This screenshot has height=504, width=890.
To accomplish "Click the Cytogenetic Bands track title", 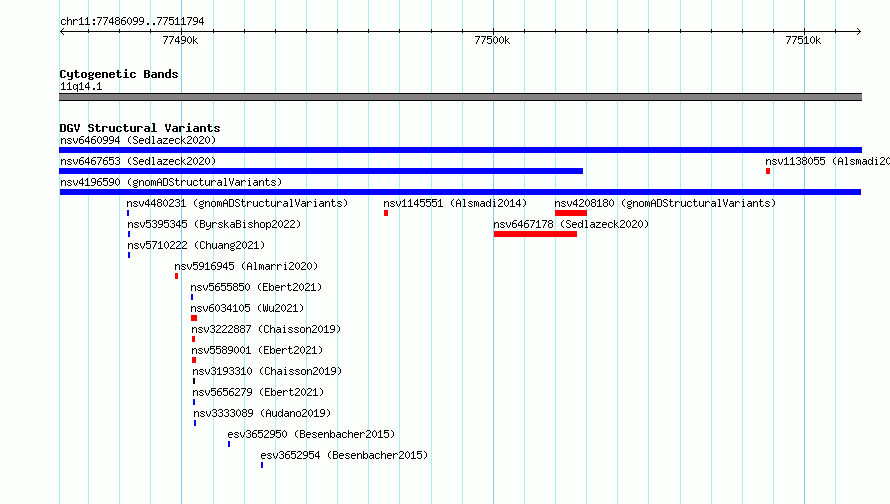I will pyautogui.click(x=119, y=74).
